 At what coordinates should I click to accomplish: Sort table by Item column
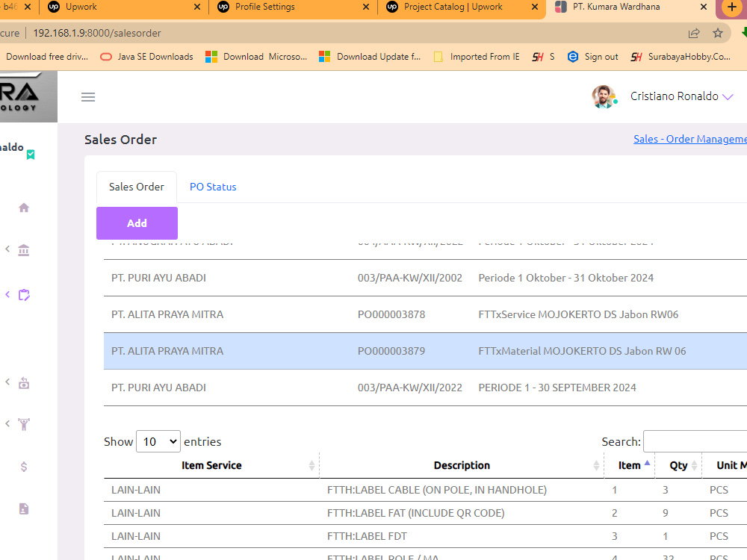629,465
